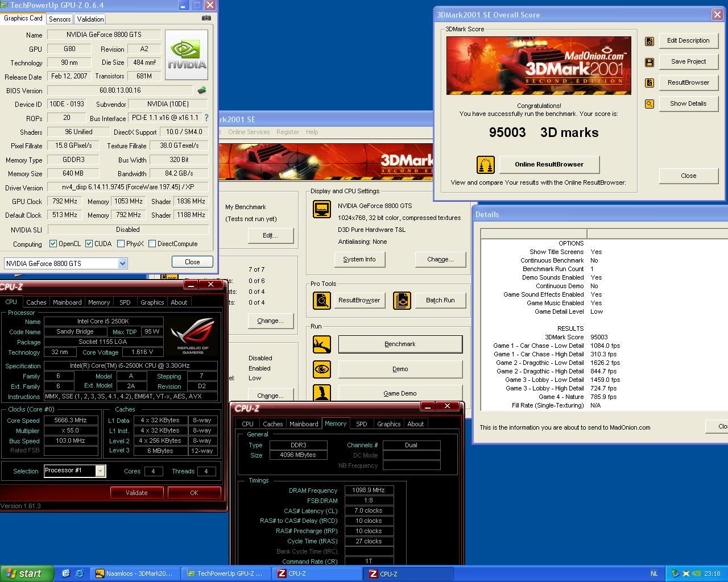Click the Close button in GPU-Z

(x=192, y=262)
